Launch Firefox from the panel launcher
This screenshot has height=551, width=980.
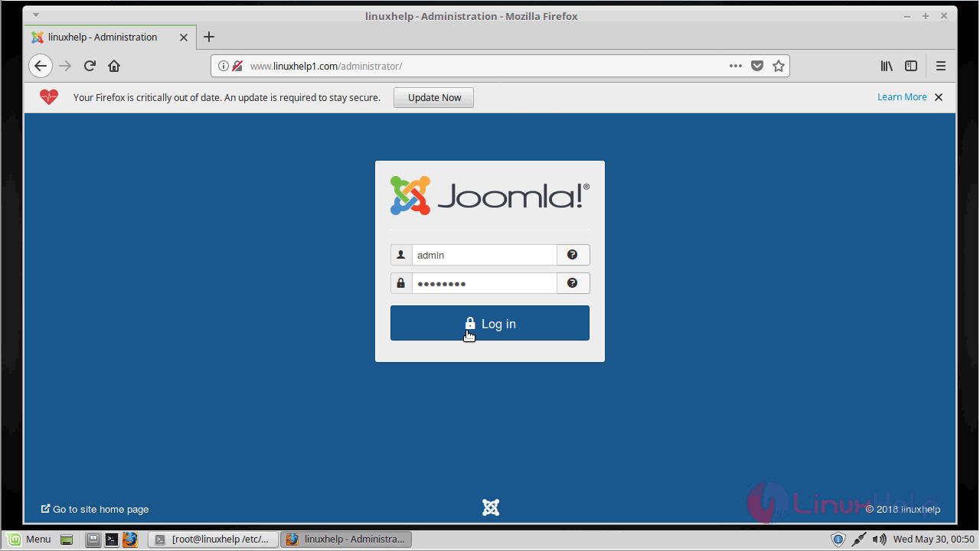click(130, 540)
